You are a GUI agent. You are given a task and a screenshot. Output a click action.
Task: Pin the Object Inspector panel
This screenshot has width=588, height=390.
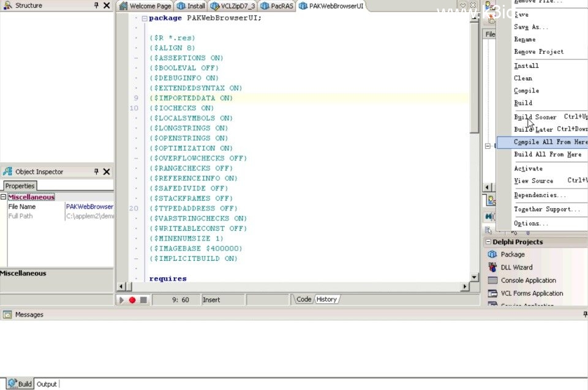click(x=96, y=172)
